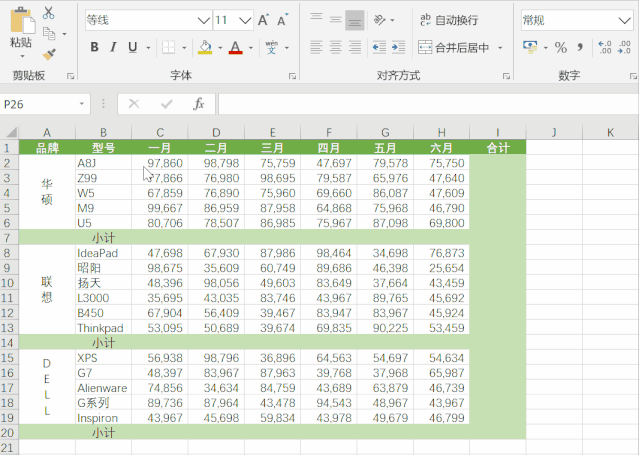Open the 剪贴板 dialog launcher
The width and height of the screenshot is (639, 455).
(x=71, y=76)
